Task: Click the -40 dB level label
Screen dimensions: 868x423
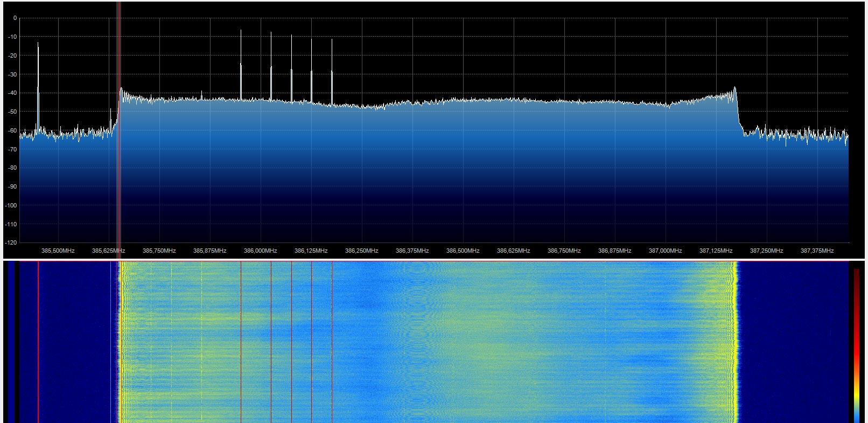Action: 12,93
